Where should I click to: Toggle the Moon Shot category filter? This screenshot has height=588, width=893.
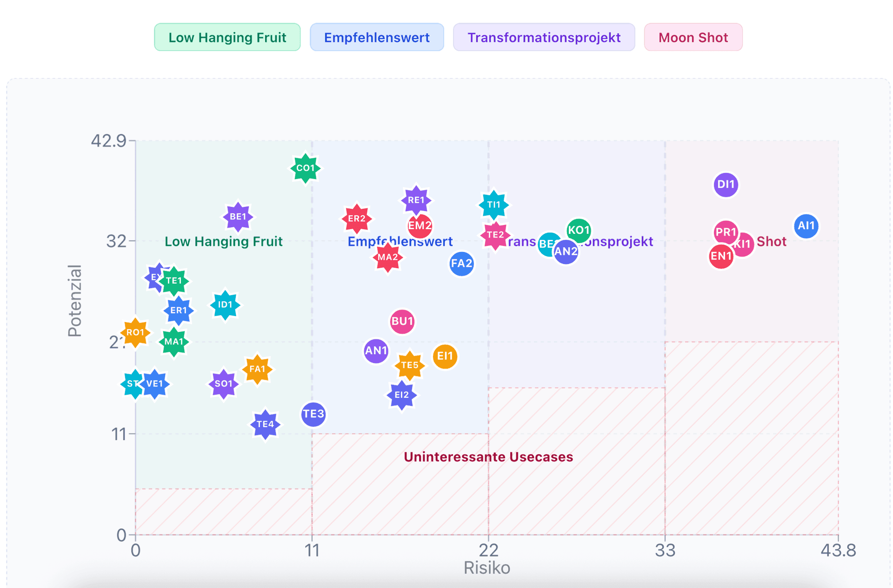click(x=693, y=37)
